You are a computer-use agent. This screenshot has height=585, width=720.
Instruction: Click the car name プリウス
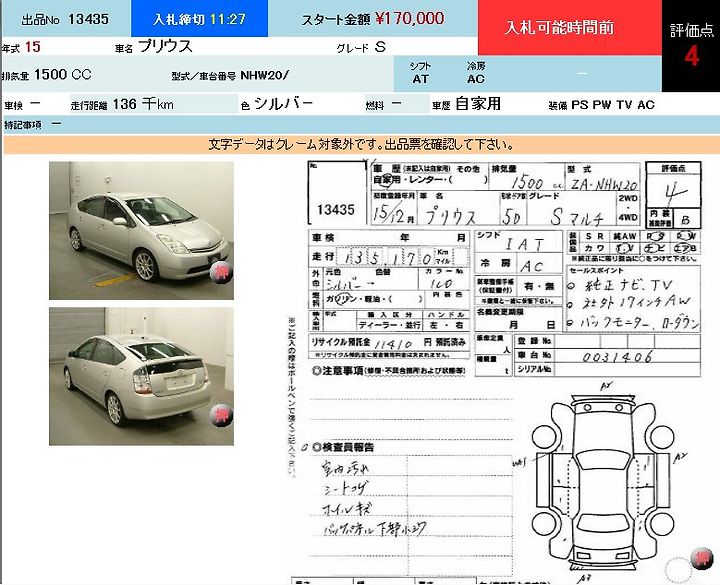tap(165, 46)
